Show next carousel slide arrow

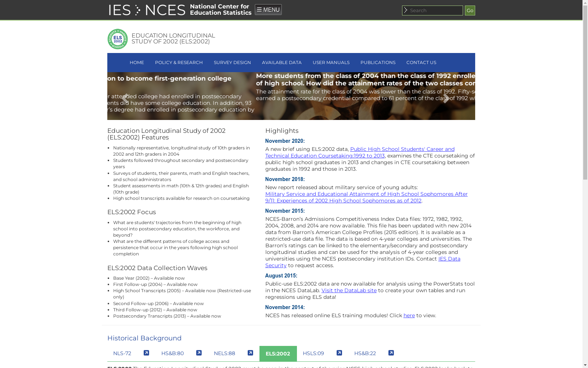446,98
